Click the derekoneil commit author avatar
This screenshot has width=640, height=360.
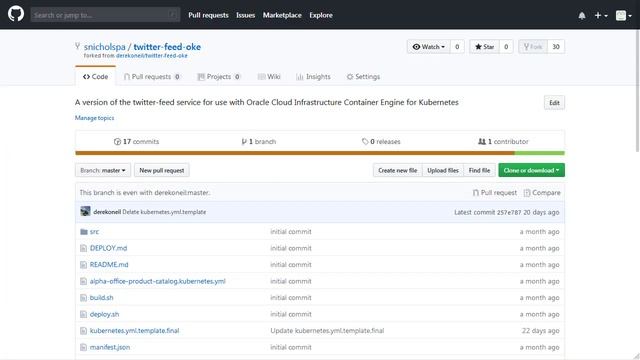[x=85, y=211]
